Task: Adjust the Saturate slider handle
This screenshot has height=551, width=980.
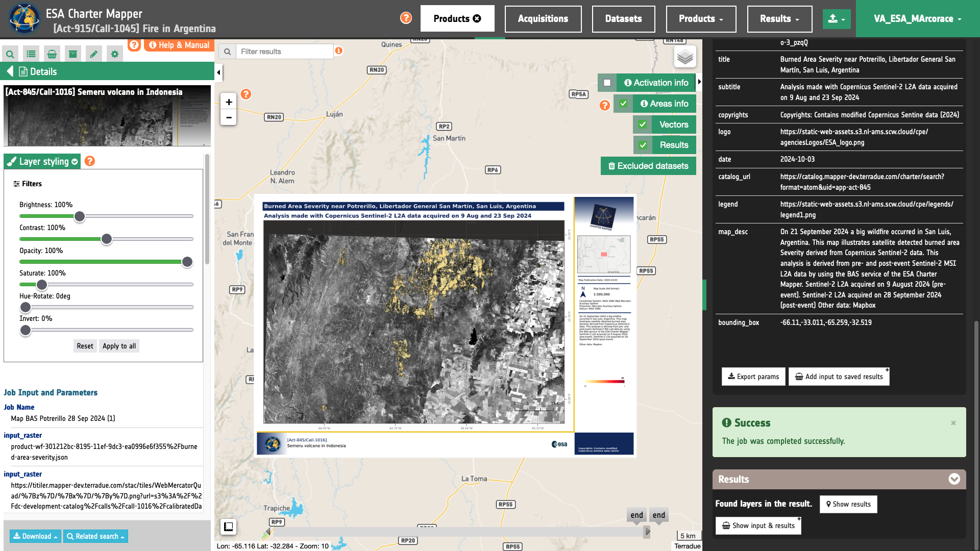Action: pos(42,284)
